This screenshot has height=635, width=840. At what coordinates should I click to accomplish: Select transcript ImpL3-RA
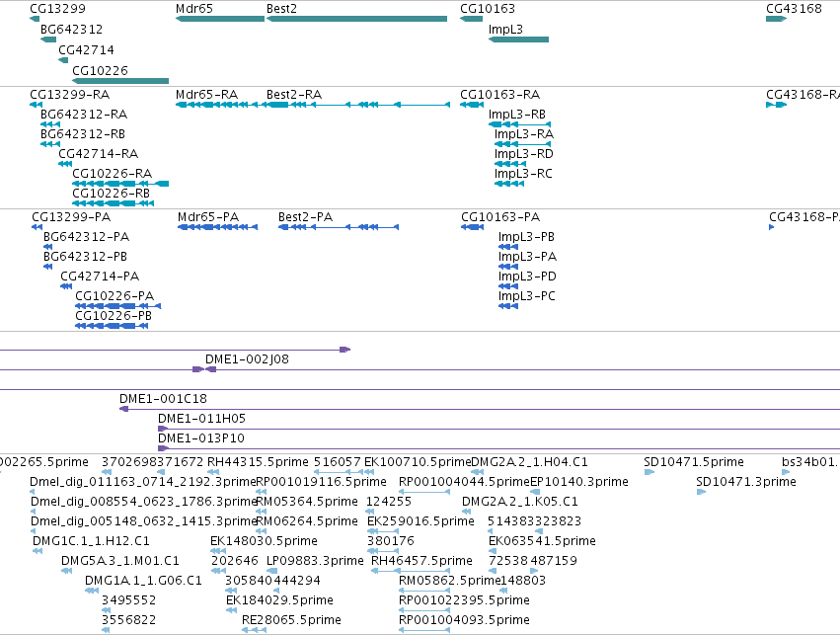[x=522, y=144]
